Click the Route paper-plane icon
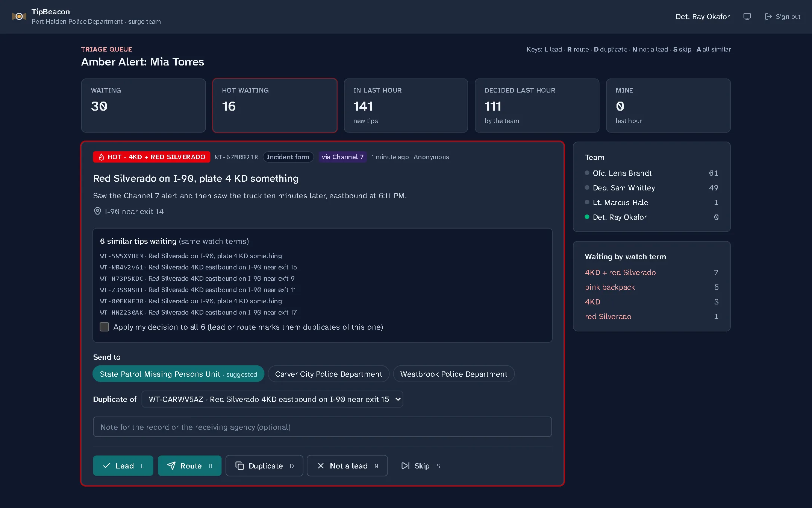 (171, 466)
